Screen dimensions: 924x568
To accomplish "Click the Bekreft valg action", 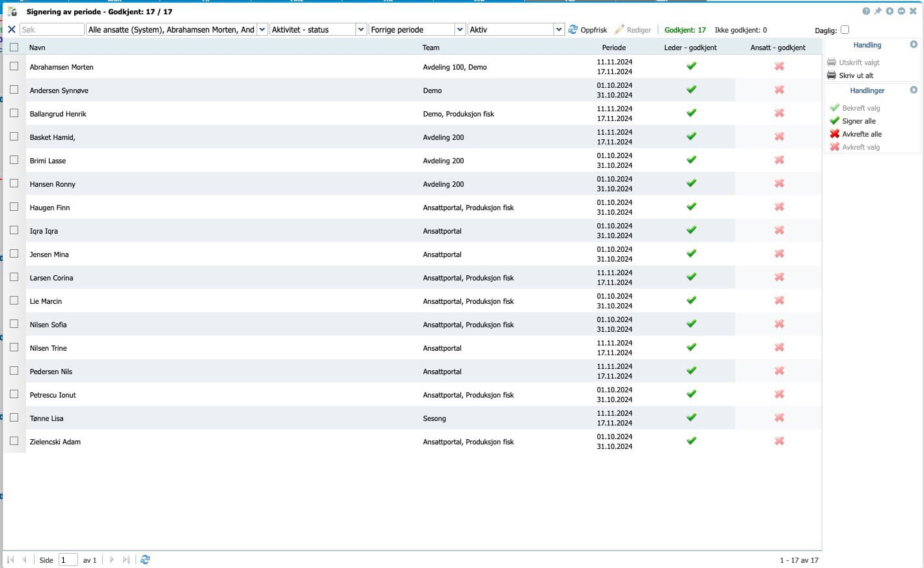I will pos(861,108).
